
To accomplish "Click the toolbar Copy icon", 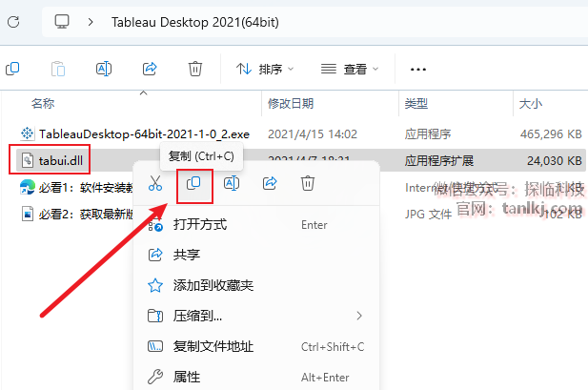I will tap(12, 69).
